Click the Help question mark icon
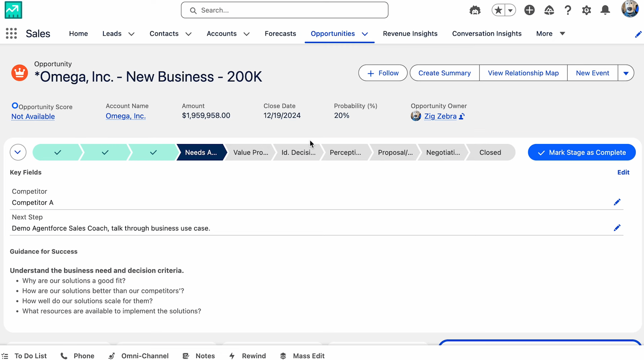 tap(568, 10)
